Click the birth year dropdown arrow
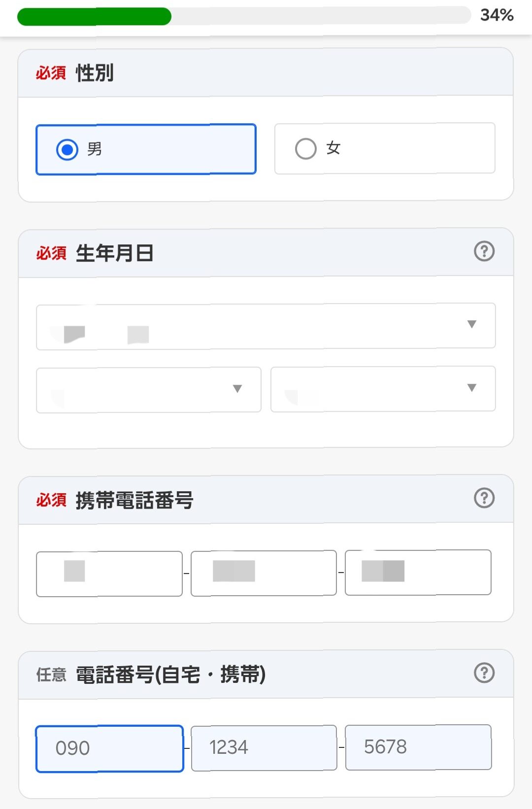The height and width of the screenshot is (809, 532). tap(472, 324)
